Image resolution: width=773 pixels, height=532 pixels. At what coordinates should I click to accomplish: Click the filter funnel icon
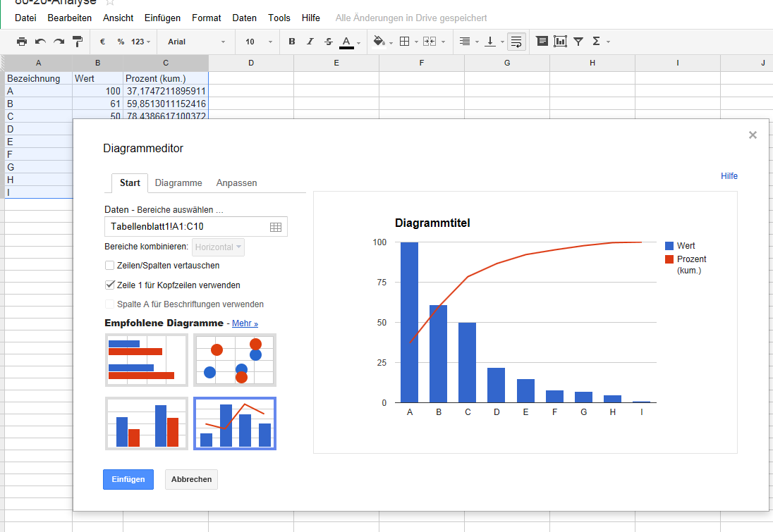coord(578,42)
